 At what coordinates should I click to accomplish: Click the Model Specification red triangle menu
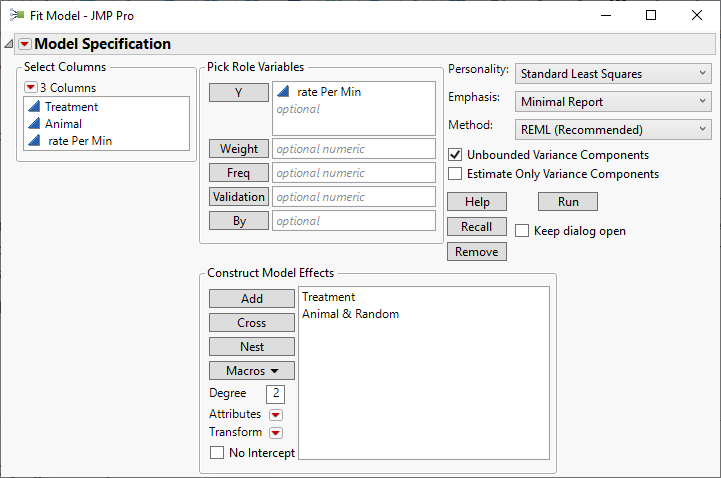[25, 44]
